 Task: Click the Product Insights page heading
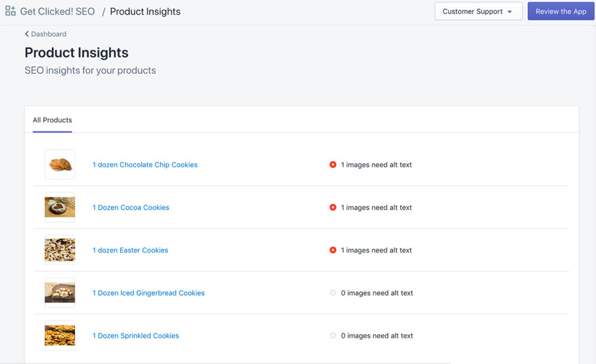click(x=76, y=53)
